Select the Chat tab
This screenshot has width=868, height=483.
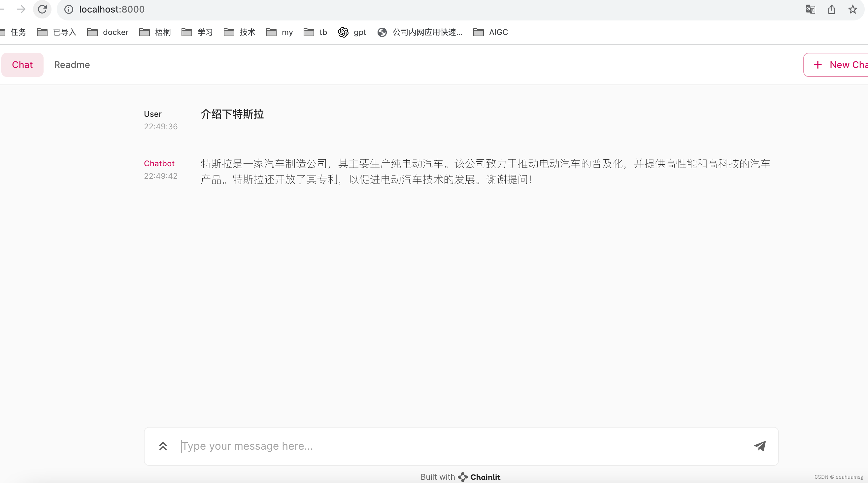pyautogui.click(x=22, y=65)
